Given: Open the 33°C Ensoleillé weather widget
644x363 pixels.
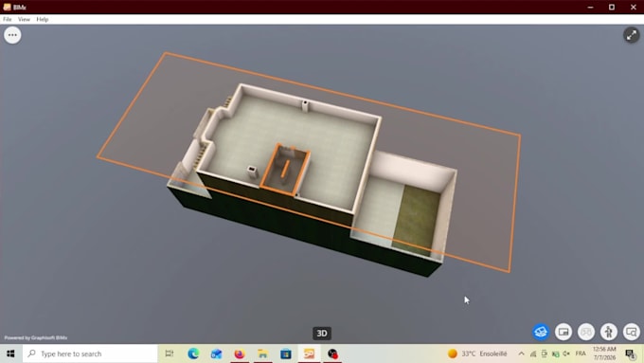Looking at the screenshot, I should click(477, 354).
